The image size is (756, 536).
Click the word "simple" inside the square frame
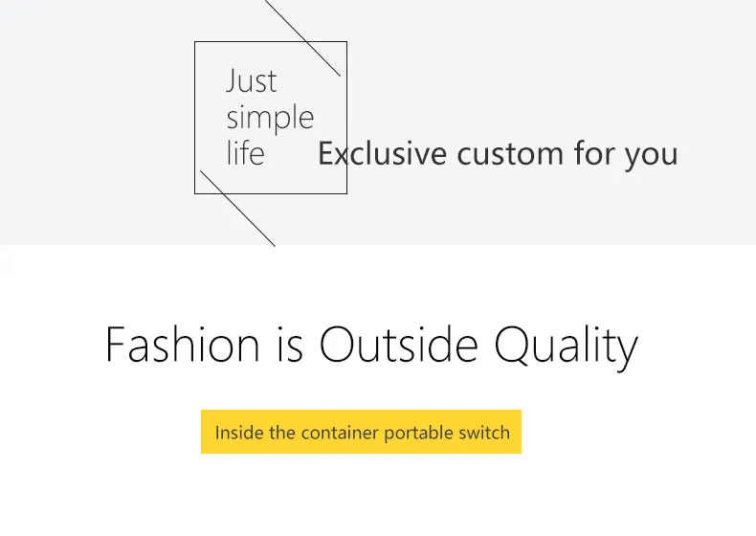tap(270, 117)
